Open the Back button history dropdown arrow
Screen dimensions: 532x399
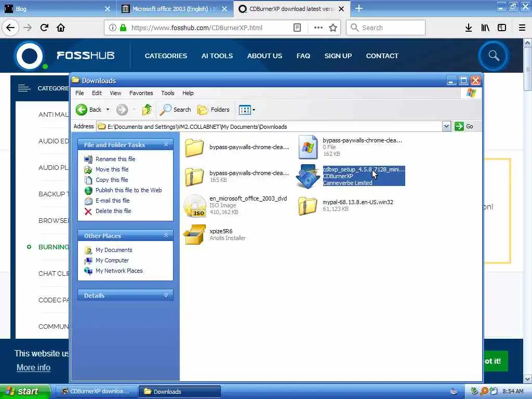(108, 110)
